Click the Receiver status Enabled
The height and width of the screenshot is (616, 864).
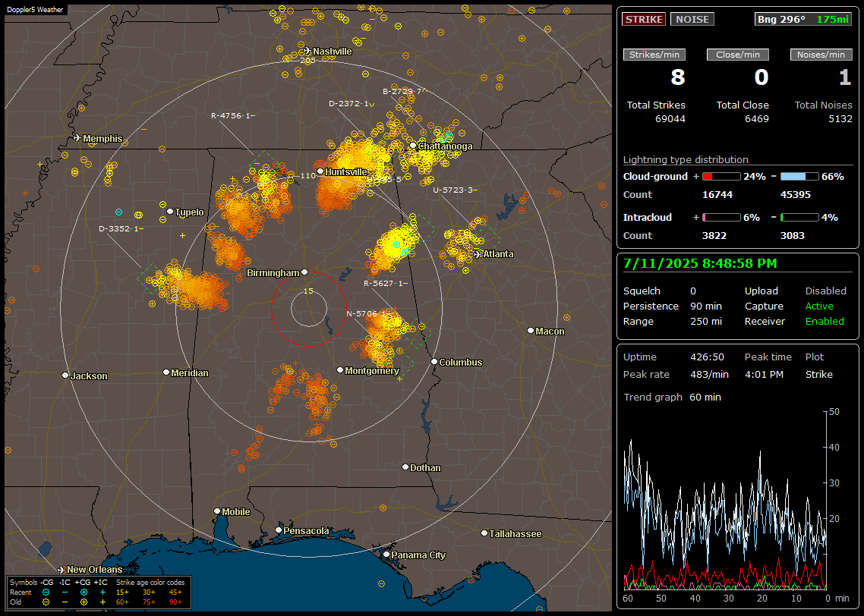pos(825,322)
